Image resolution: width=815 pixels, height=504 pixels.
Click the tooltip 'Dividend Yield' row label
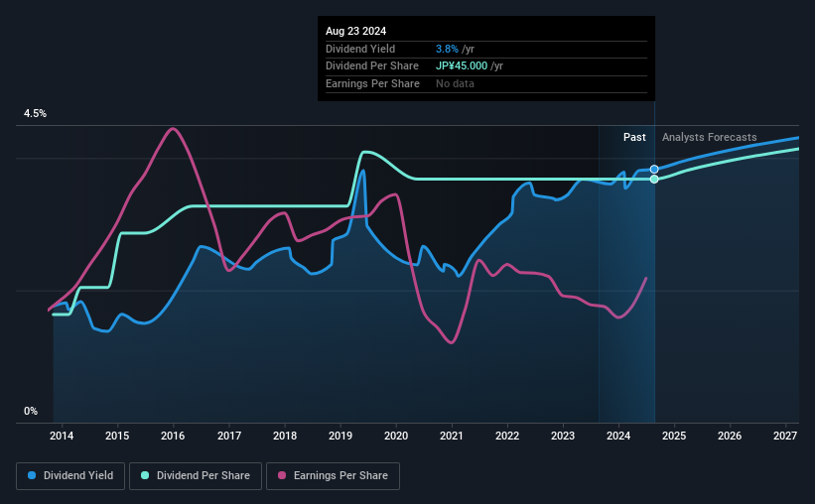[360, 49]
